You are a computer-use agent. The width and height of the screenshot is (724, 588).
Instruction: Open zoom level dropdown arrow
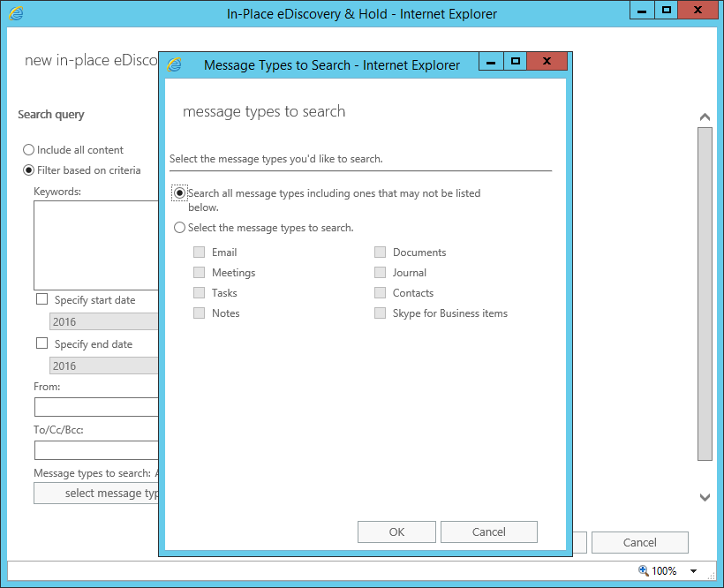693,571
